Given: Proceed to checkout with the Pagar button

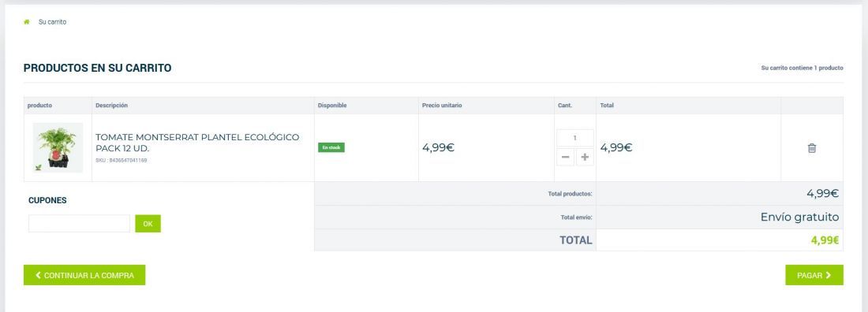Looking at the screenshot, I should (x=814, y=275).
